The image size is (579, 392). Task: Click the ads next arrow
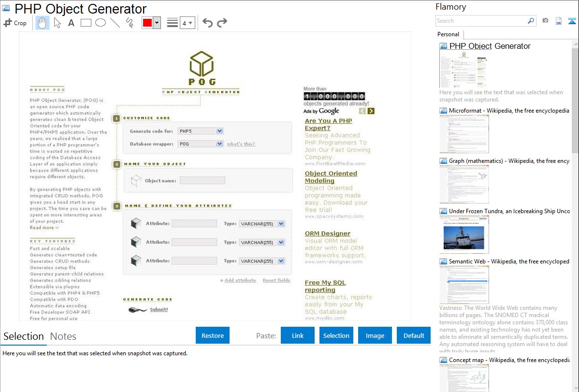click(371, 111)
